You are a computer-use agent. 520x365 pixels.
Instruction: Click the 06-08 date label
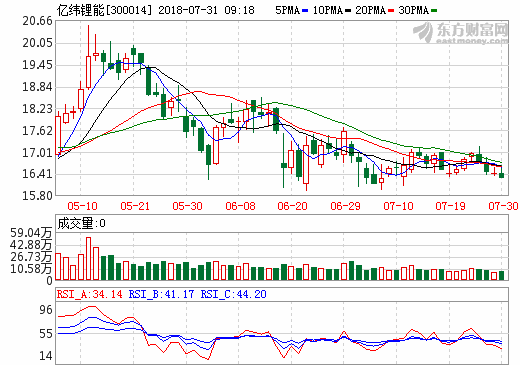[x=240, y=206]
